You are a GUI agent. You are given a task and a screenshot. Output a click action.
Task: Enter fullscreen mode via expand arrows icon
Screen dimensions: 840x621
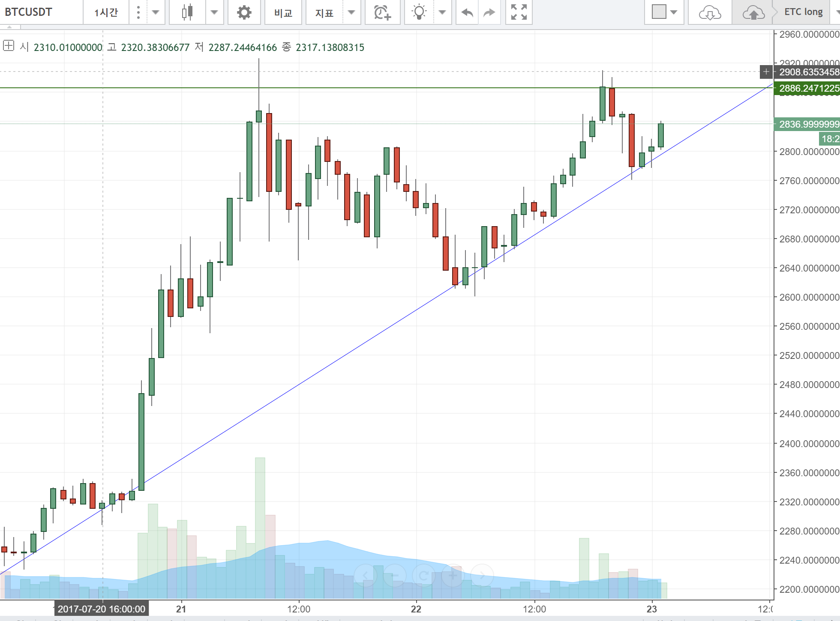(519, 12)
